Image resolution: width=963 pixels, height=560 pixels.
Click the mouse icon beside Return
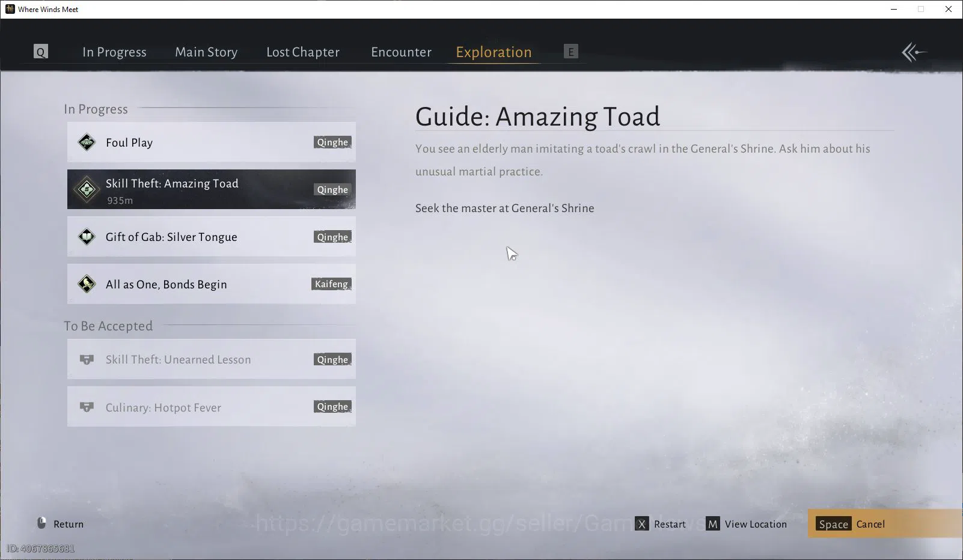pyautogui.click(x=41, y=523)
